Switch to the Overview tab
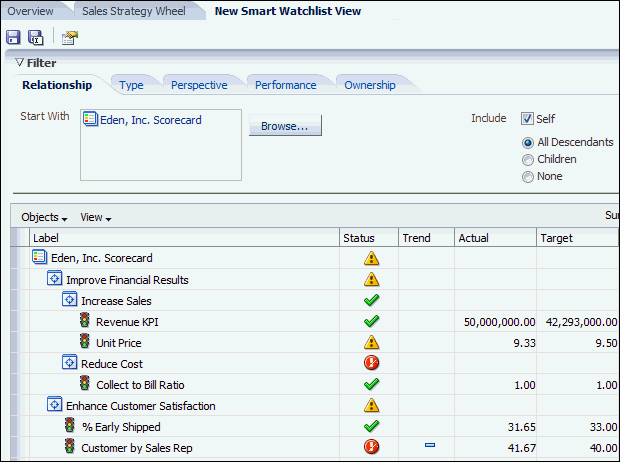The height and width of the screenshot is (462, 620). pyautogui.click(x=30, y=11)
